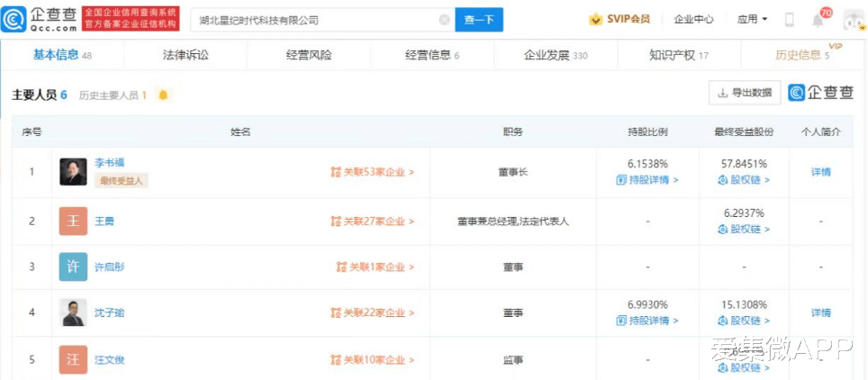Screen dimensions: 868x380
Task: Click 汪文俊 avatar tile
Action: point(73,359)
